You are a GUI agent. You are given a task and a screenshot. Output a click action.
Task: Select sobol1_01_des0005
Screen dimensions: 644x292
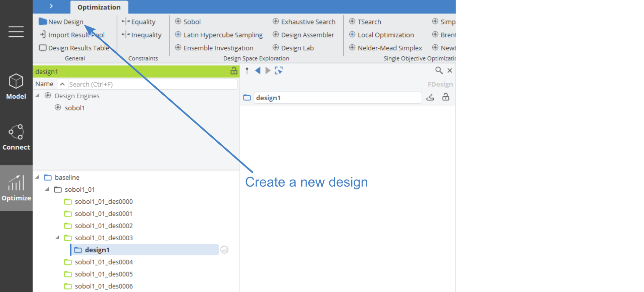click(x=104, y=274)
